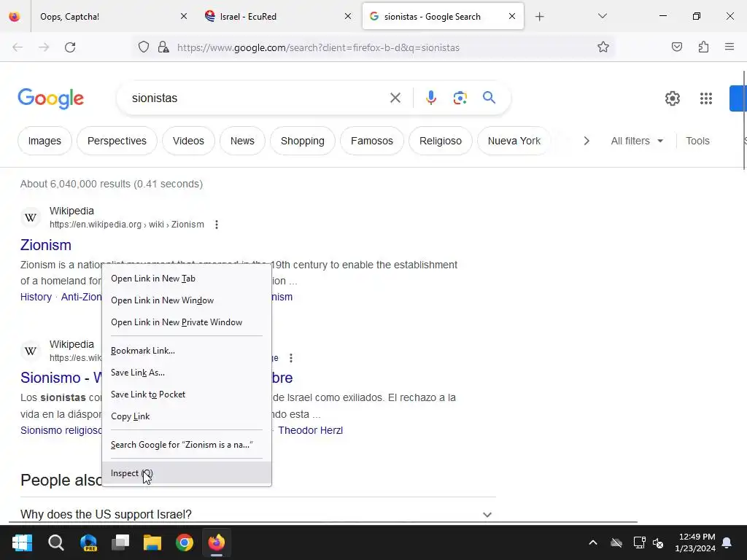Viewport: 747px width, 560px height.
Task: Close the Oops, Captcha! tab
Action: point(184,16)
